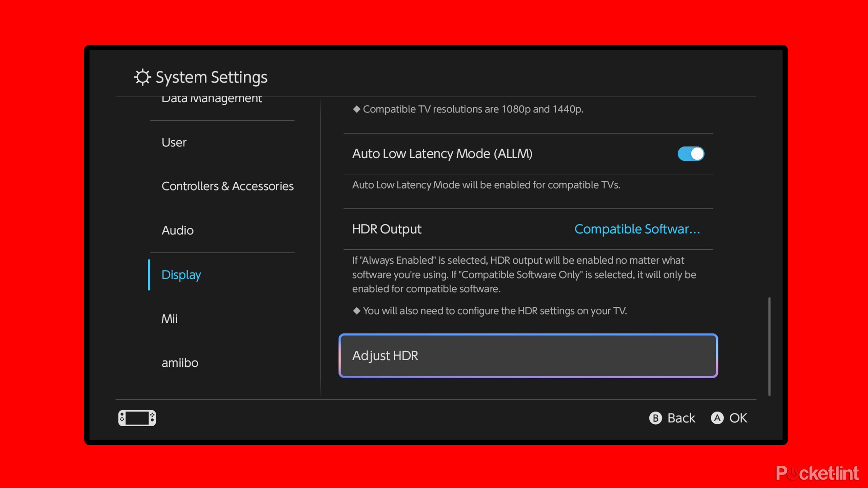Open amiibo settings section
This screenshot has width=868, height=488.
[180, 363]
